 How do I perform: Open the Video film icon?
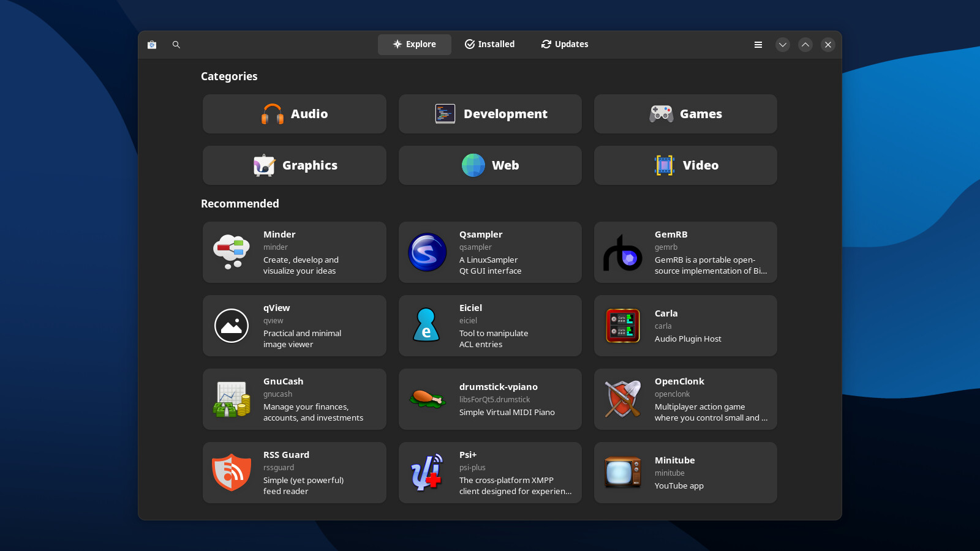tap(665, 165)
